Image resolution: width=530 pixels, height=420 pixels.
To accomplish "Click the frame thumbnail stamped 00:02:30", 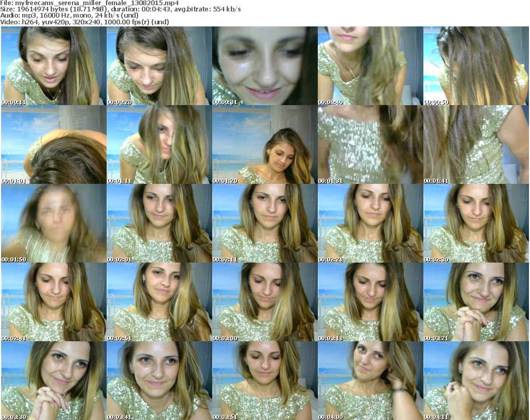I will pyautogui.click(x=476, y=224).
